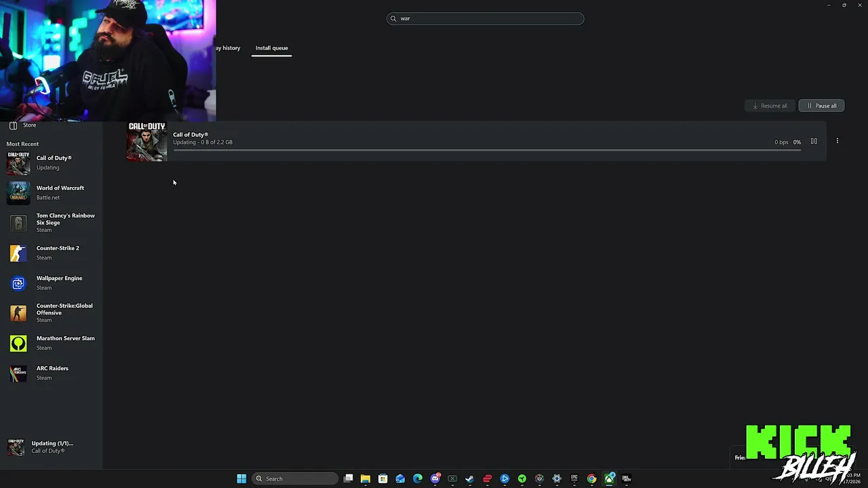Click the Resume all button

(770, 106)
